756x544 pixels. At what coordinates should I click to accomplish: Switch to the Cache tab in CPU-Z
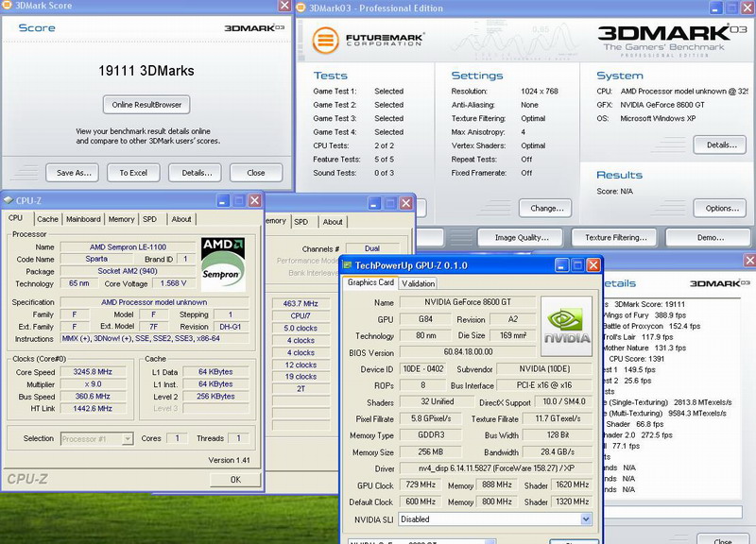coord(47,219)
